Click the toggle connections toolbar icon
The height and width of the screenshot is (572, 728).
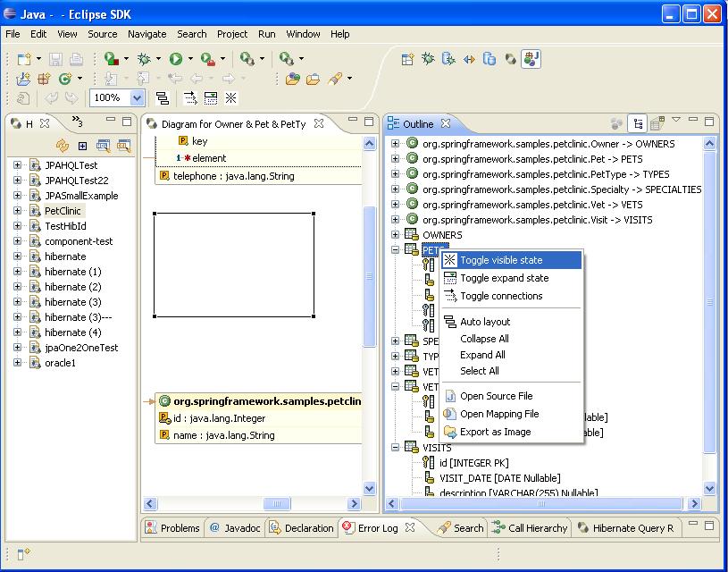click(x=189, y=98)
